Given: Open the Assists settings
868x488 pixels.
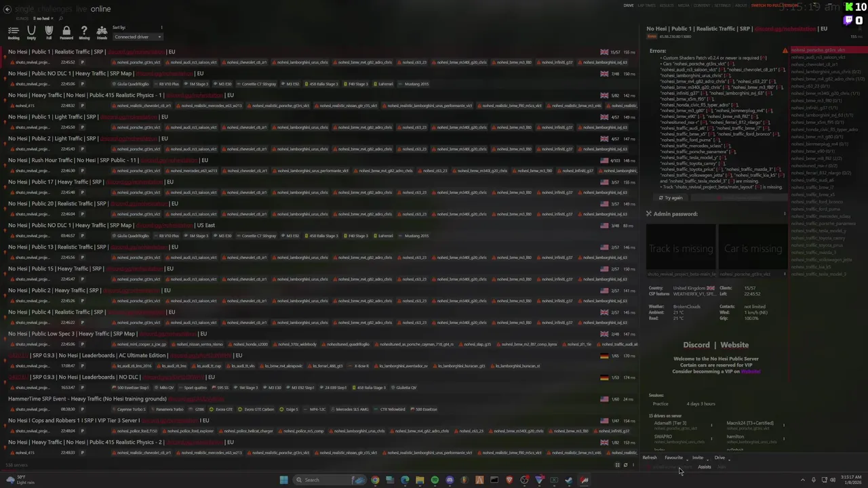Looking at the screenshot, I should pos(705,467).
